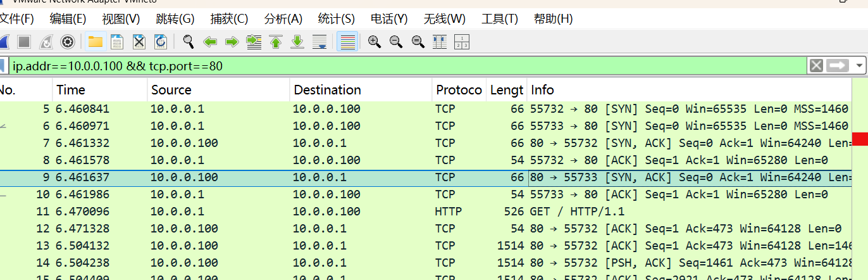Open the 统计(S) menu

[x=336, y=18]
